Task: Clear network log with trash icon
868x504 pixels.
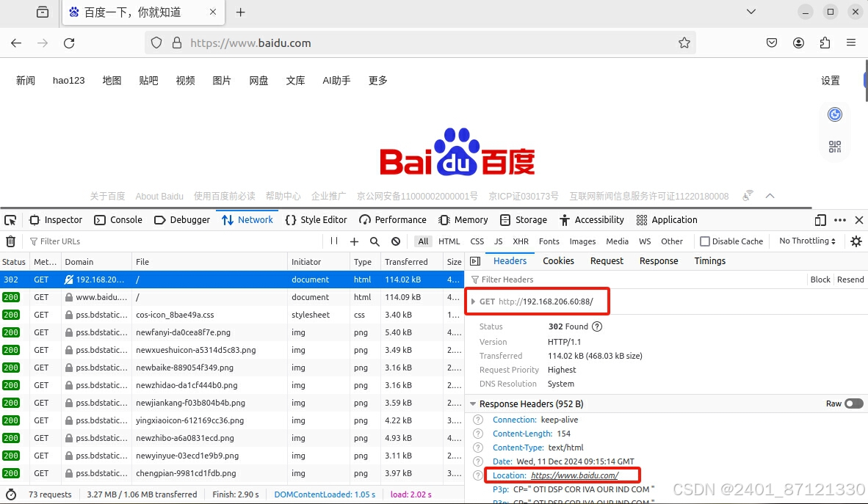Action: [10, 241]
